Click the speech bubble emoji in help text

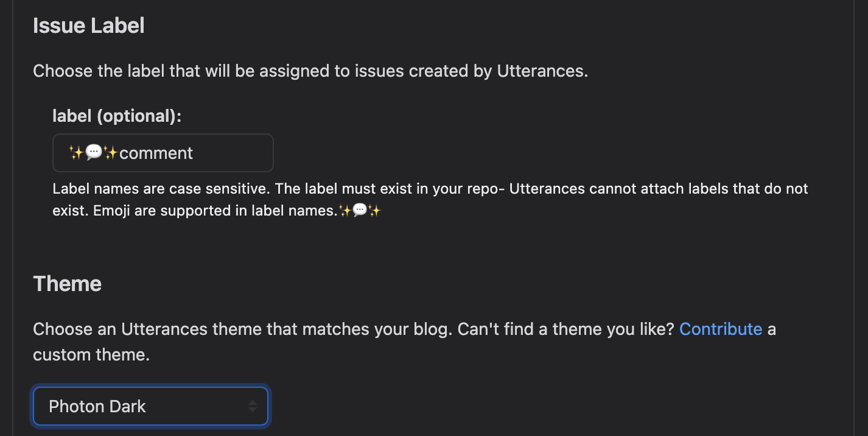(x=359, y=211)
